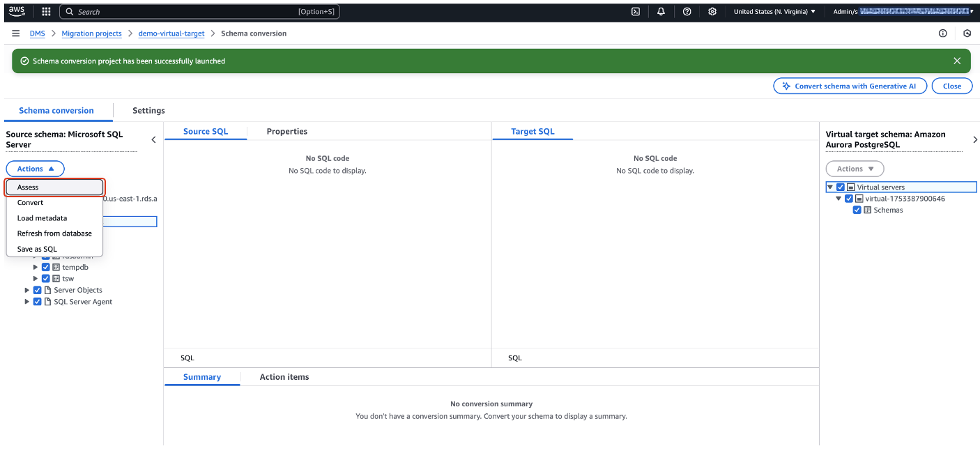The width and height of the screenshot is (980, 460).
Task: Select the Target SQL tab
Action: (x=533, y=132)
